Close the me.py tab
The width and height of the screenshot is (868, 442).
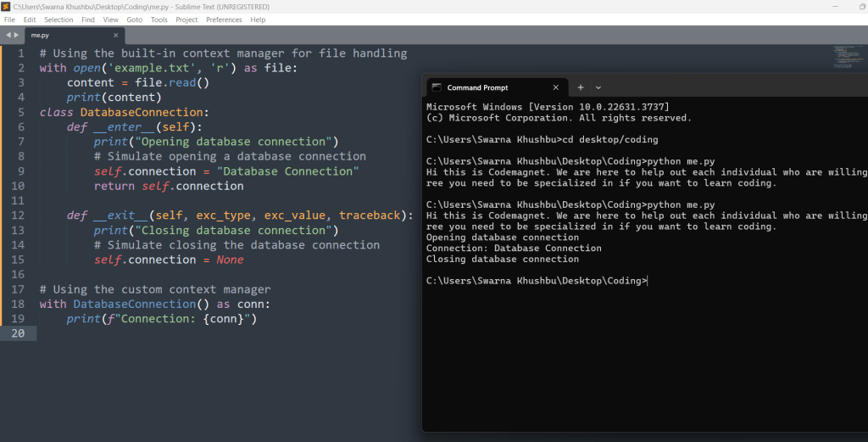115,35
